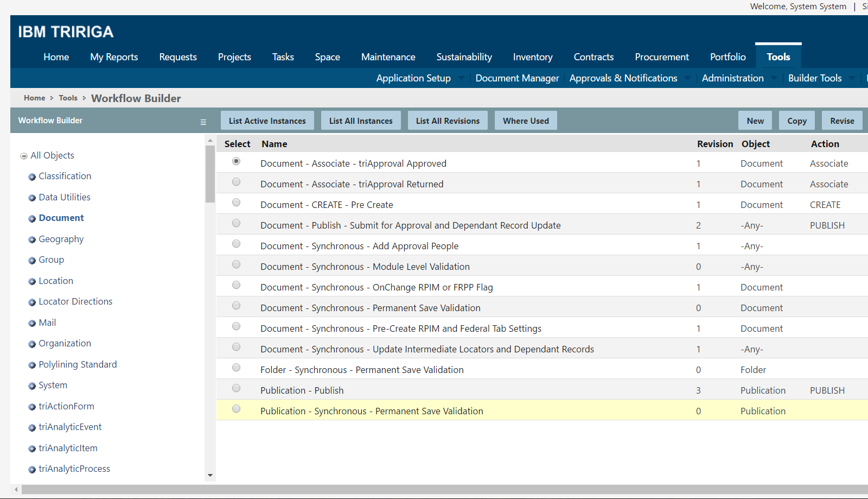The height and width of the screenshot is (499, 868).
Task: Click the plus icon beside Data Utilities
Action: click(32, 198)
